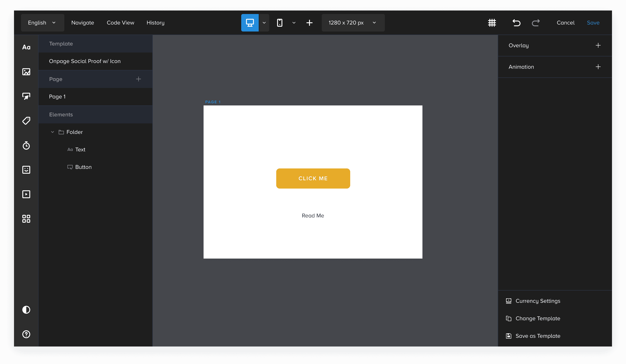Viewport: 626px width, 364px height.
Task: Collapse the Folder tree chevron
Action: pos(52,132)
